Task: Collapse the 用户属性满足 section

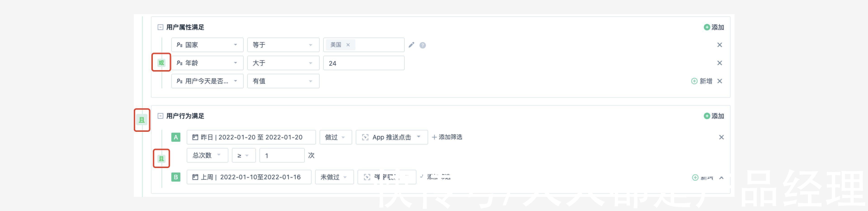Action: point(160,27)
